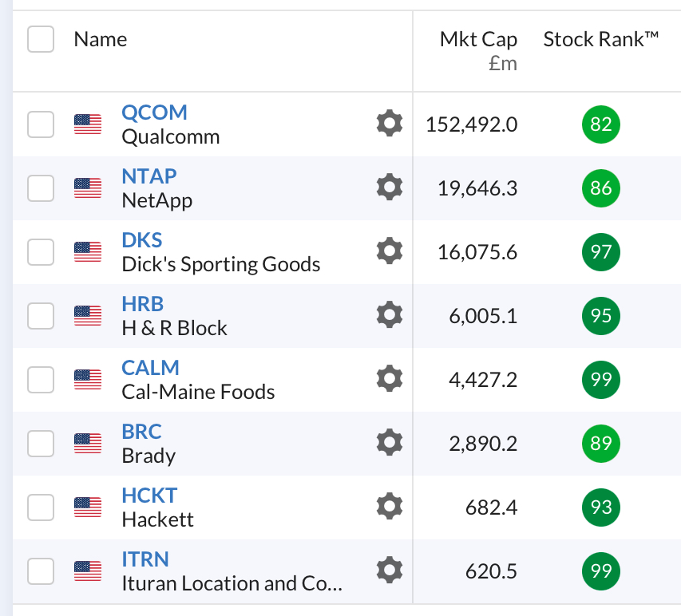Screen dimensions: 681x616
Task: Select the Qualcomm row checkbox
Action: pos(41,124)
